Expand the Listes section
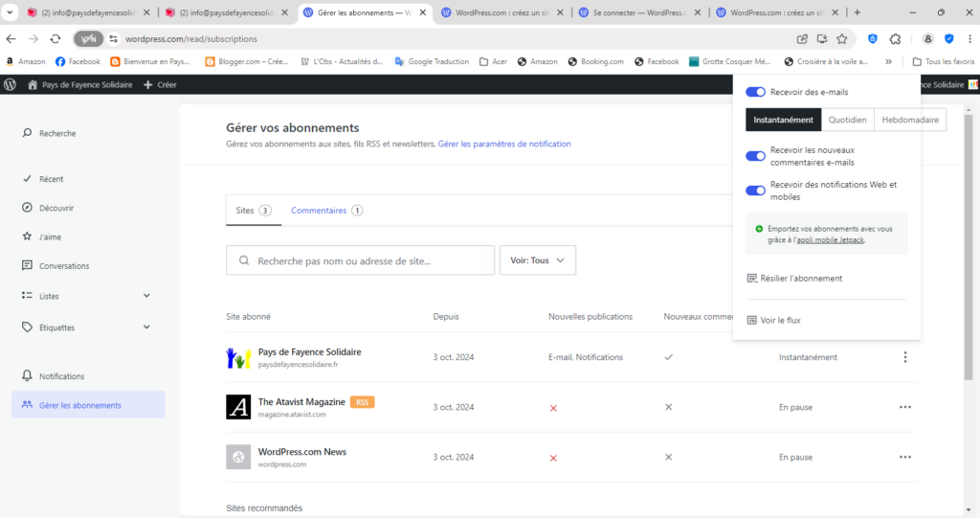 pyautogui.click(x=145, y=296)
